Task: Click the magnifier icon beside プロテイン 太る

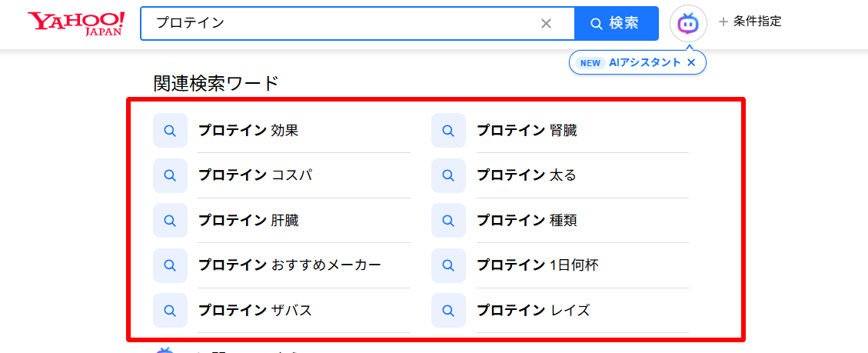Action: (449, 175)
